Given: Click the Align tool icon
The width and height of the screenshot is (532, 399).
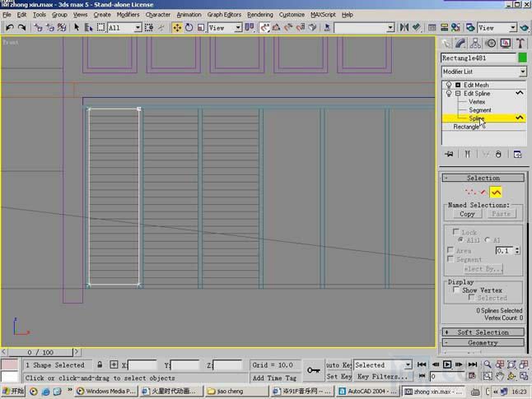Looking at the screenshot, I should tap(417, 27).
